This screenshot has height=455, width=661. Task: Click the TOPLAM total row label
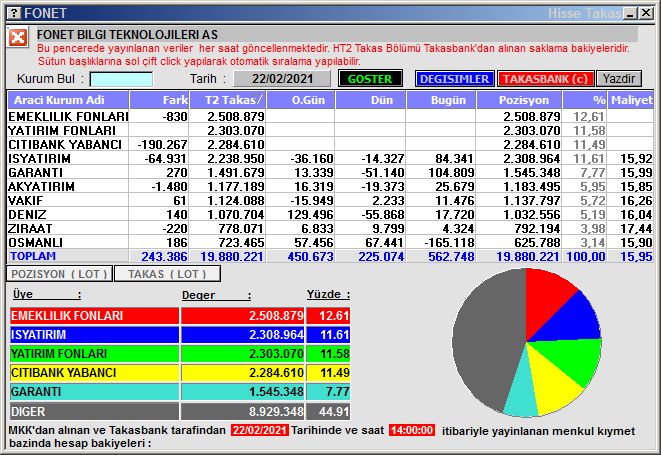pos(33,256)
